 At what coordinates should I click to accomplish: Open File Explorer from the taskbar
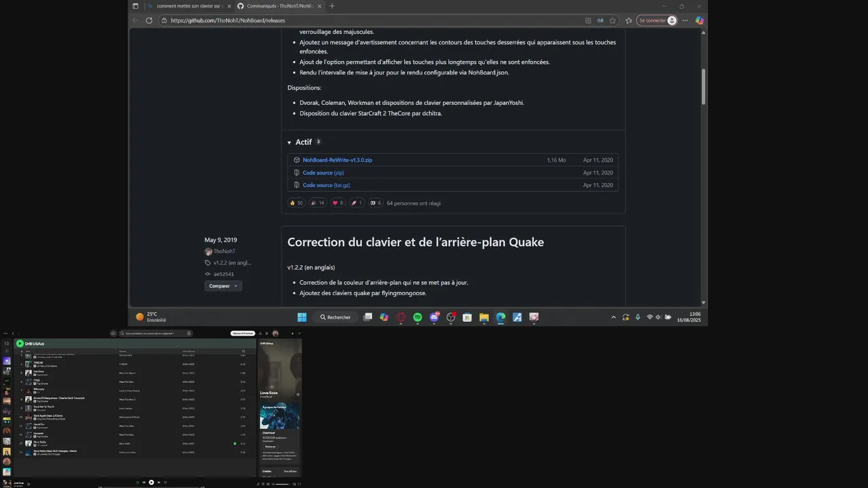[484, 317]
